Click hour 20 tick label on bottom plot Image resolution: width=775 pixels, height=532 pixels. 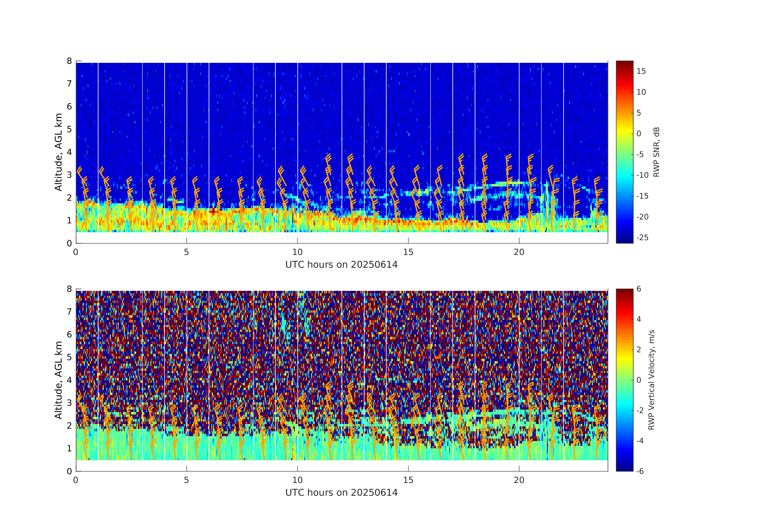click(519, 480)
